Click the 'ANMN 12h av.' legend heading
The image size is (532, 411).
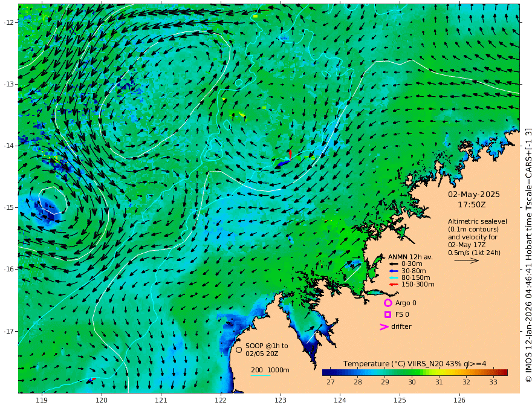[x=410, y=257]
